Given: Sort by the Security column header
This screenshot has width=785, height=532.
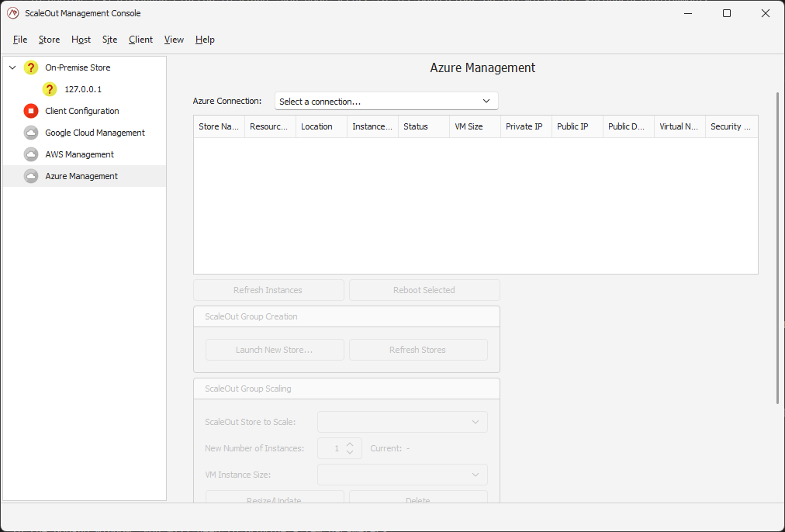Looking at the screenshot, I should coord(731,126).
